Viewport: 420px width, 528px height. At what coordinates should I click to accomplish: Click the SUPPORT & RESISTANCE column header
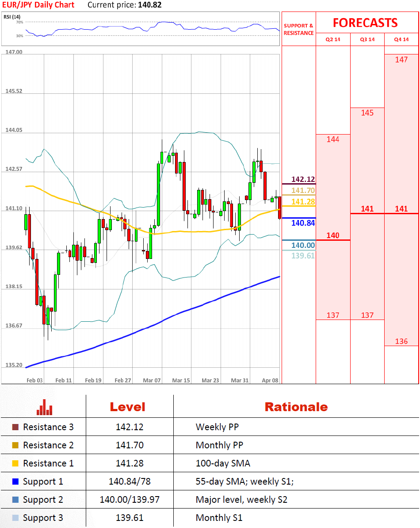coord(298,29)
